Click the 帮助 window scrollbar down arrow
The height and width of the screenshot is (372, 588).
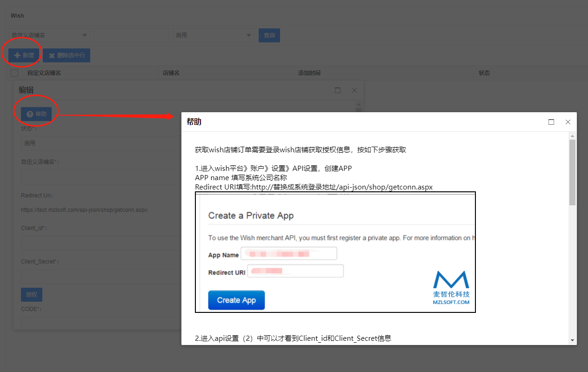pos(573,340)
